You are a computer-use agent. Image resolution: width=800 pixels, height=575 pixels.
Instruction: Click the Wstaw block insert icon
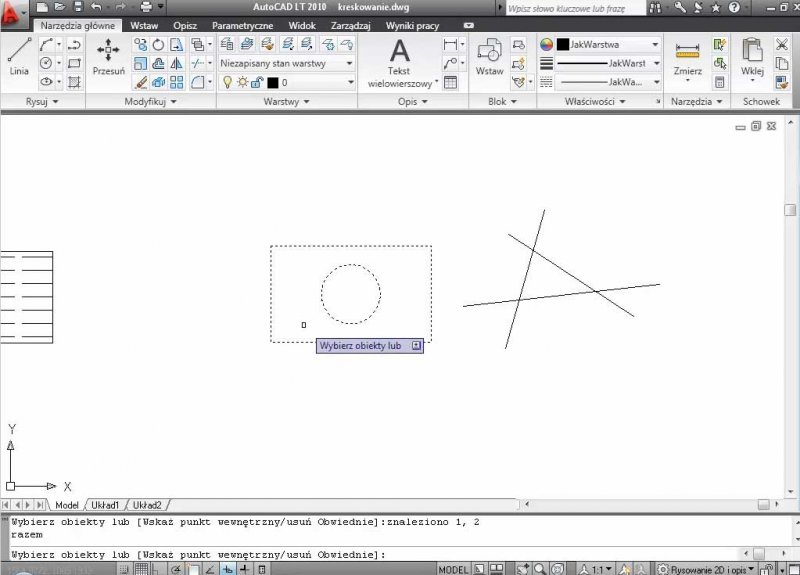pos(489,58)
